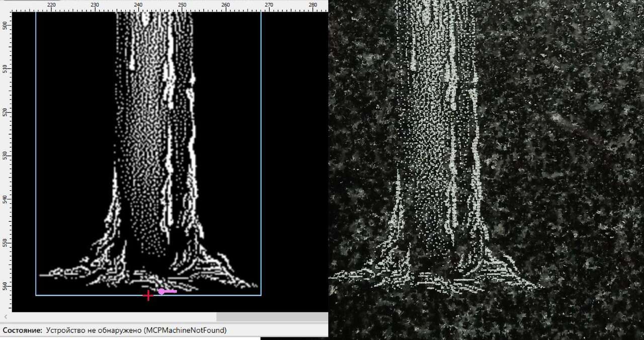Click the 560 mark on left ruler
Image resolution: width=644 pixels, height=340 pixels.
click(x=6, y=286)
